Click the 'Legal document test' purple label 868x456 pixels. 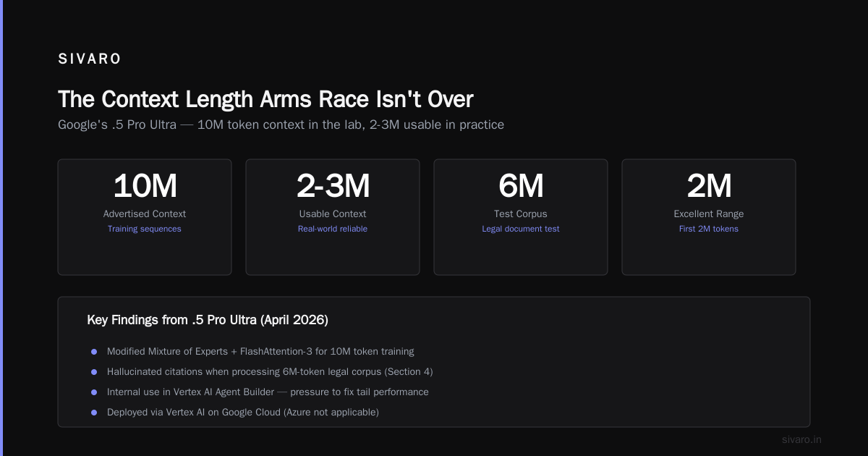521,229
